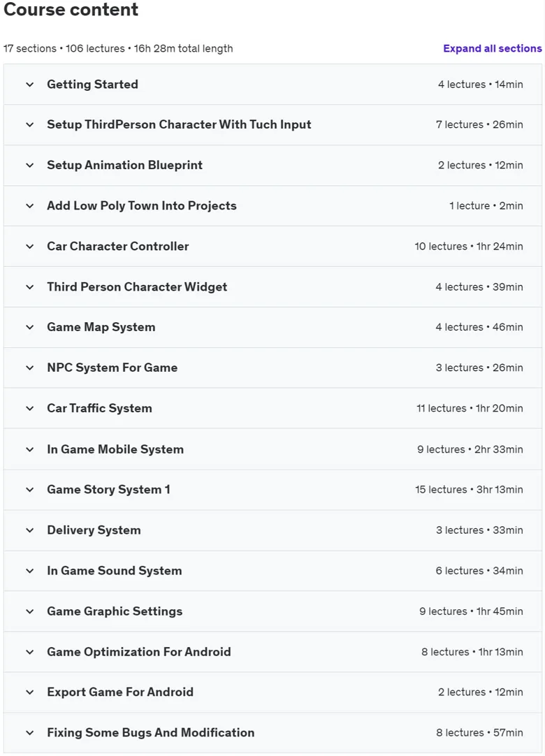Click the Export Game For Android title

tap(120, 692)
